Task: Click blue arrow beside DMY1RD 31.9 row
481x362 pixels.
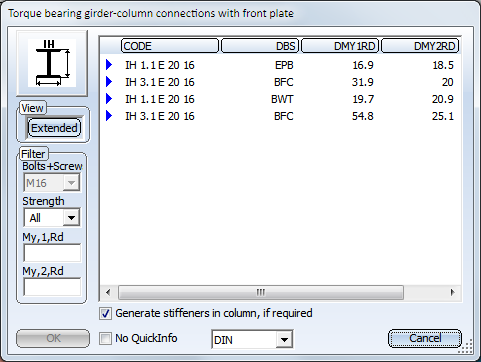Action: point(109,82)
